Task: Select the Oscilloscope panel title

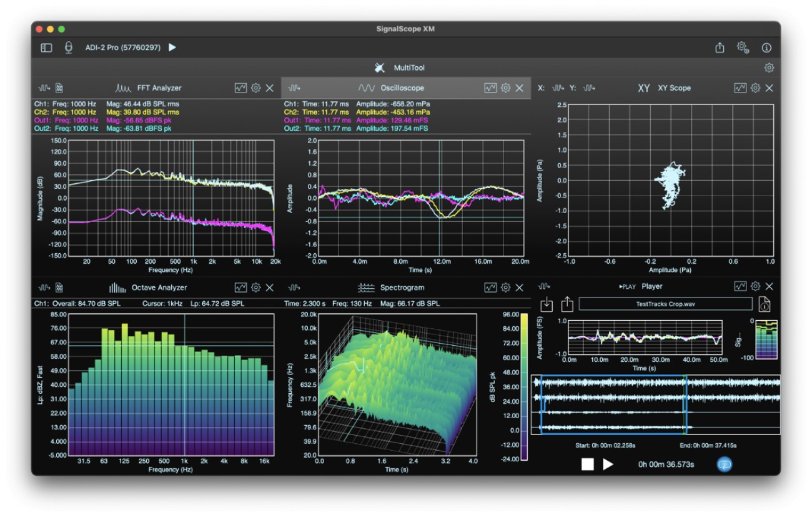Action: click(402, 88)
